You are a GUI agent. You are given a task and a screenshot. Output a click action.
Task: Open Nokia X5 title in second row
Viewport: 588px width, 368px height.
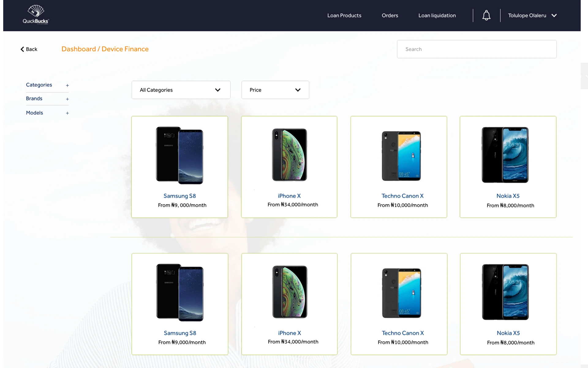(x=508, y=333)
